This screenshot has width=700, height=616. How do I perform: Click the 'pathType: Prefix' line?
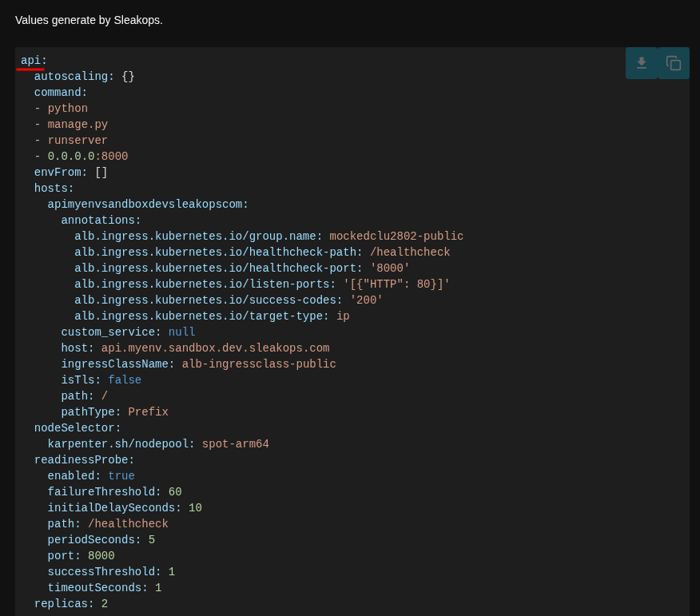(x=115, y=412)
